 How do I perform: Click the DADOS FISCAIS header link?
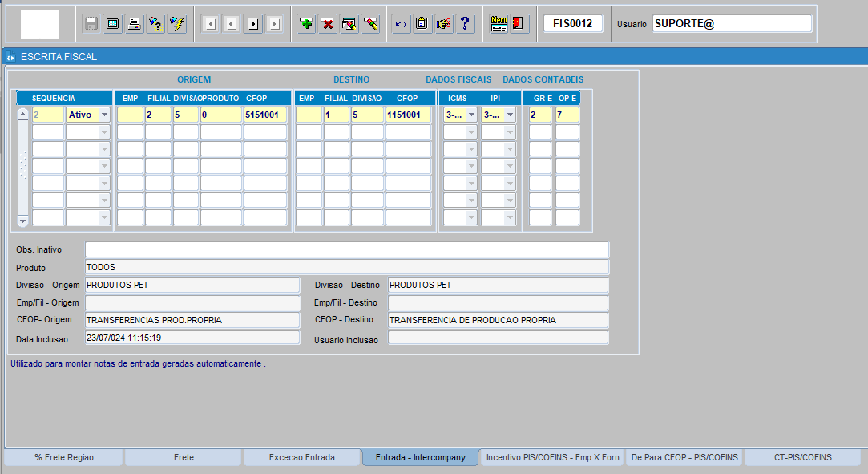click(x=458, y=79)
